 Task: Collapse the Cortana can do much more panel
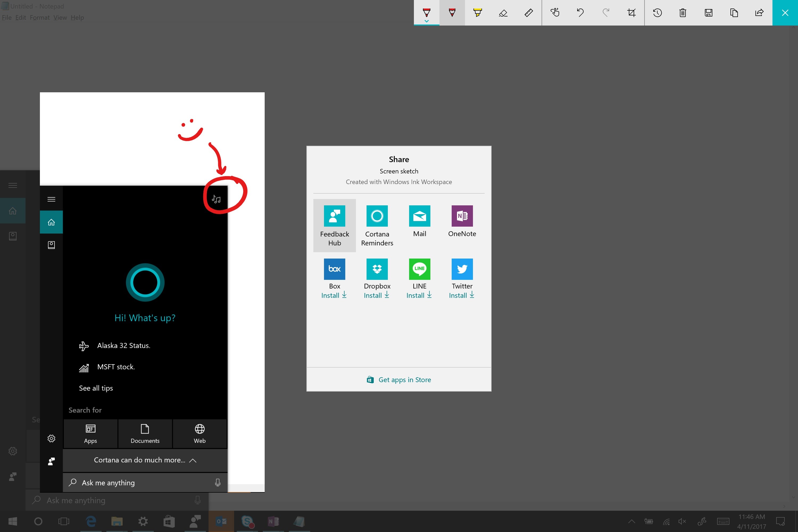193,460
